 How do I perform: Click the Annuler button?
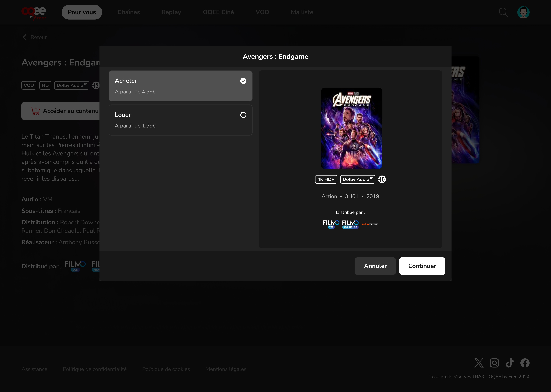375,266
